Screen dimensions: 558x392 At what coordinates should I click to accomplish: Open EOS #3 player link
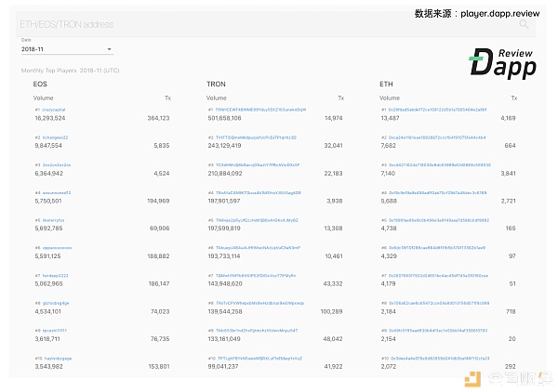pyautogui.click(x=57, y=165)
